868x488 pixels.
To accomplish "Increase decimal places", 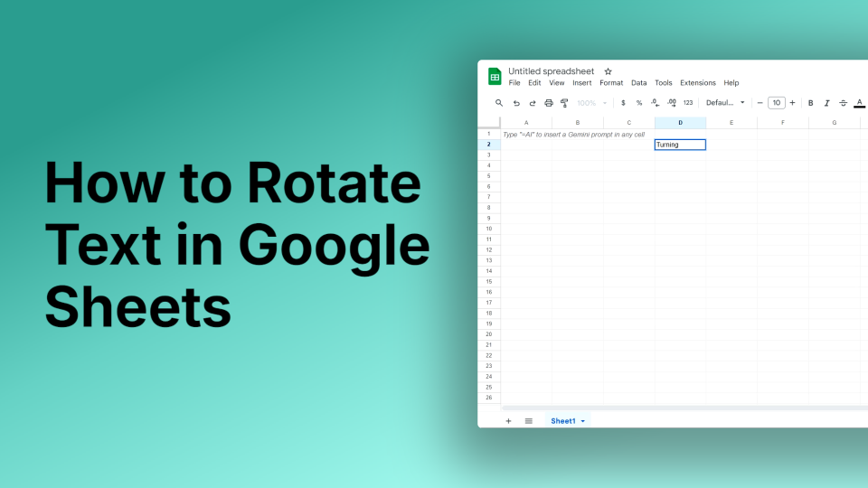I will point(672,103).
